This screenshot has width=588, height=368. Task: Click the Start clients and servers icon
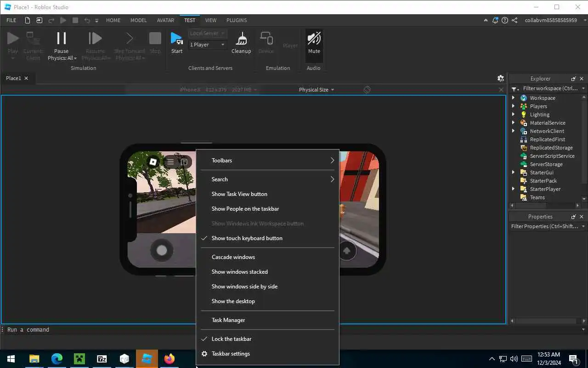pyautogui.click(x=176, y=38)
